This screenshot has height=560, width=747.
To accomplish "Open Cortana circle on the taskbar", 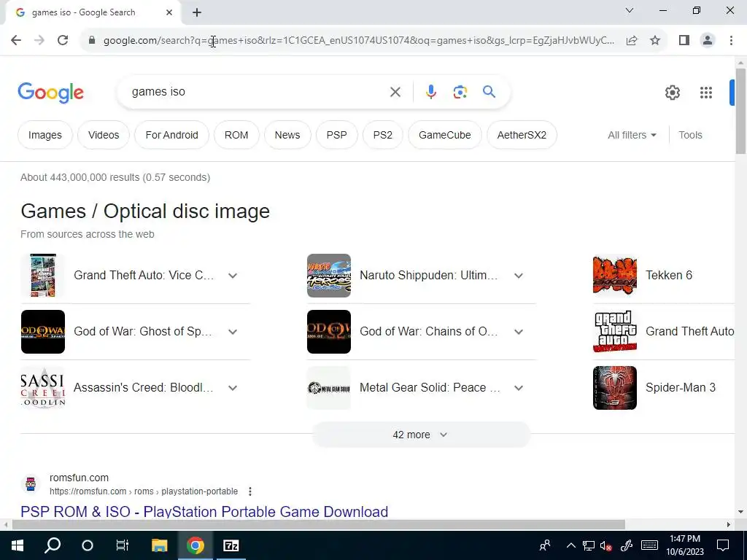I will (88, 545).
